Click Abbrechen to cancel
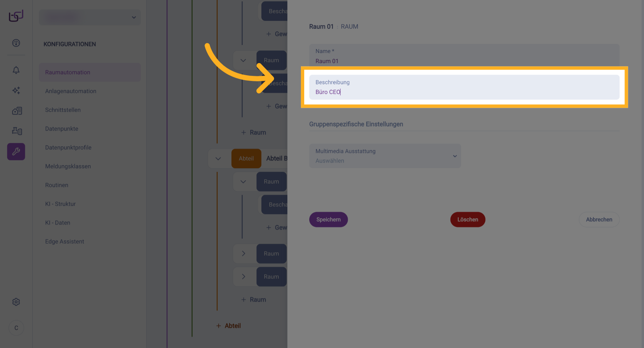This screenshot has height=348, width=644. coord(599,219)
